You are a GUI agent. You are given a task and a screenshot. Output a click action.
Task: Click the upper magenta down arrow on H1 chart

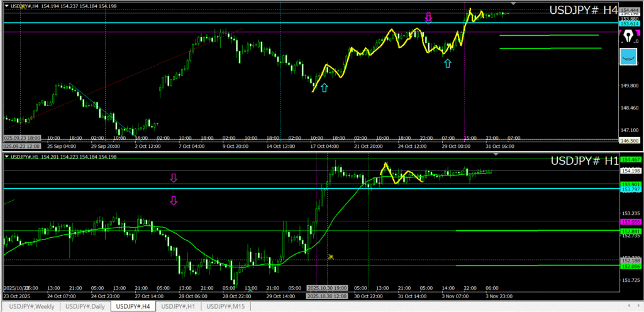pyautogui.click(x=174, y=179)
